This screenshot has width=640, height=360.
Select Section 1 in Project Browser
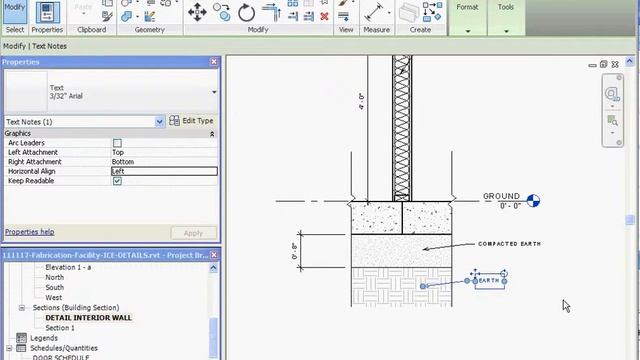click(x=60, y=328)
